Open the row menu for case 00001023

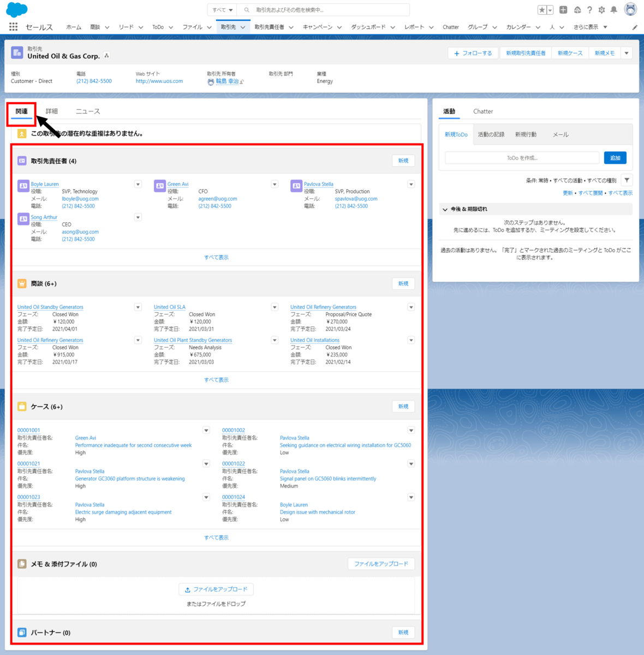point(206,497)
